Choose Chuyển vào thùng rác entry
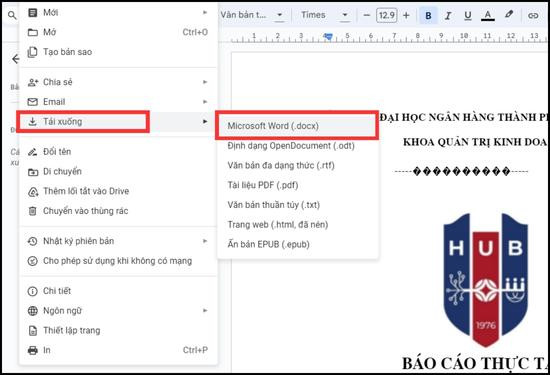 [x=119, y=211]
